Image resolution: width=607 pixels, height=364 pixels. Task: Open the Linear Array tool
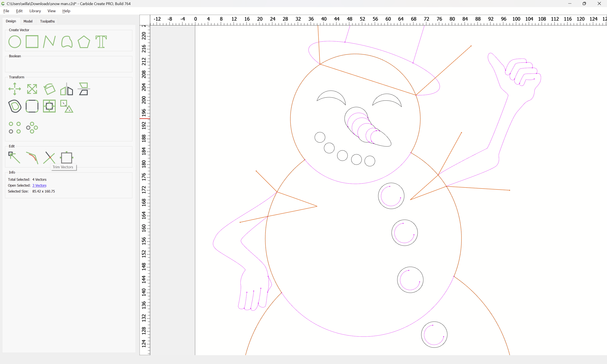[x=15, y=127]
